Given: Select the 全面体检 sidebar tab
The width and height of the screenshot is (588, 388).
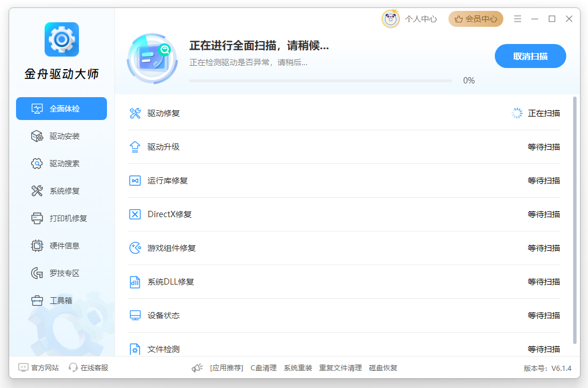Looking at the screenshot, I should click(x=62, y=109).
